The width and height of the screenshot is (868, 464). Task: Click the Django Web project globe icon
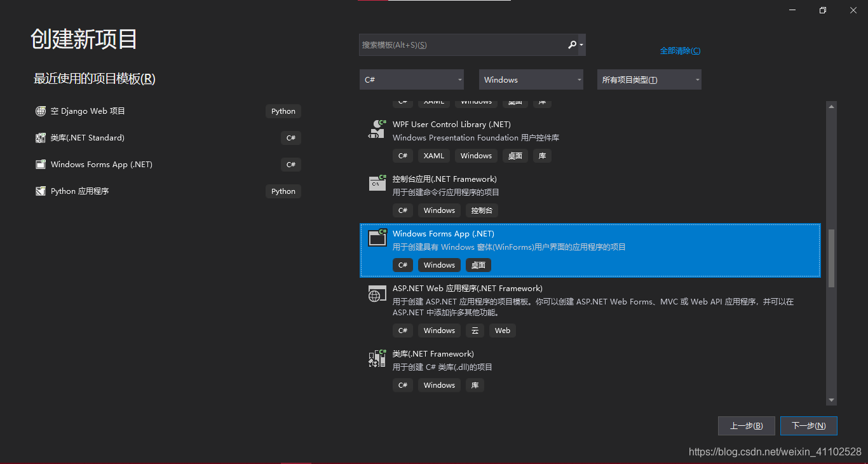coord(41,111)
